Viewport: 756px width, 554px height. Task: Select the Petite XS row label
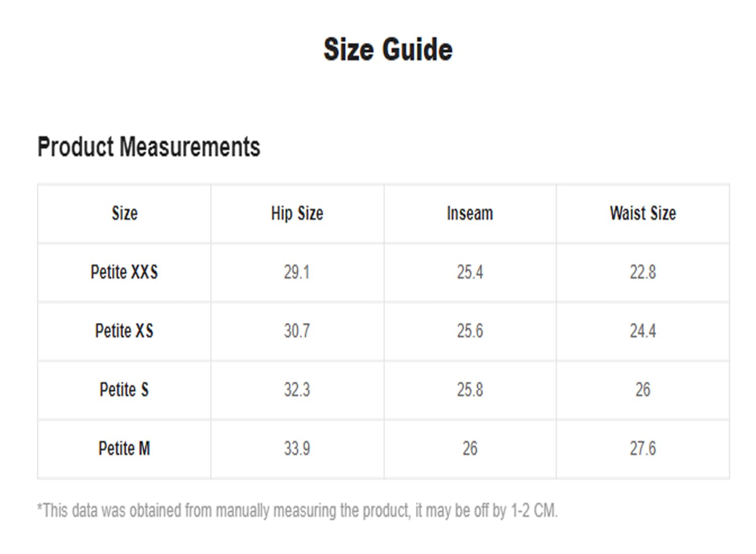click(x=124, y=331)
